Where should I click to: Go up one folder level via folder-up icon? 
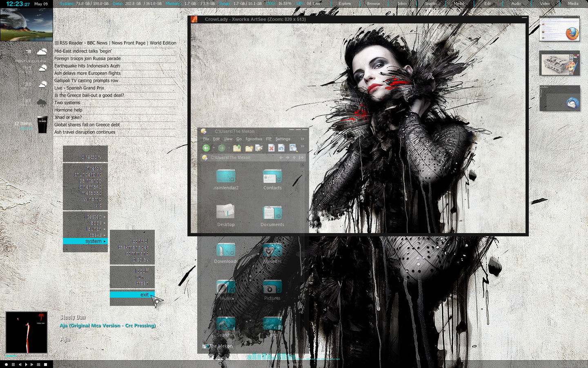click(x=237, y=148)
